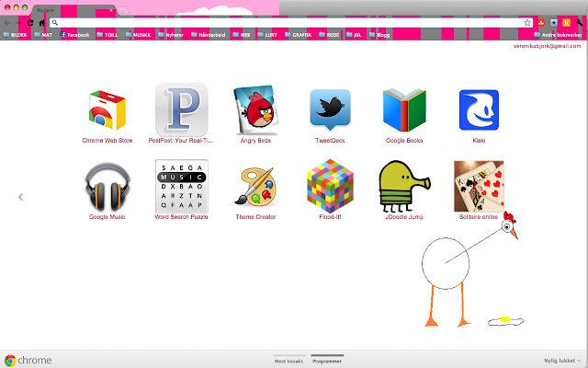Open the Facebook bookmark
The height and width of the screenshot is (368, 588).
point(74,35)
